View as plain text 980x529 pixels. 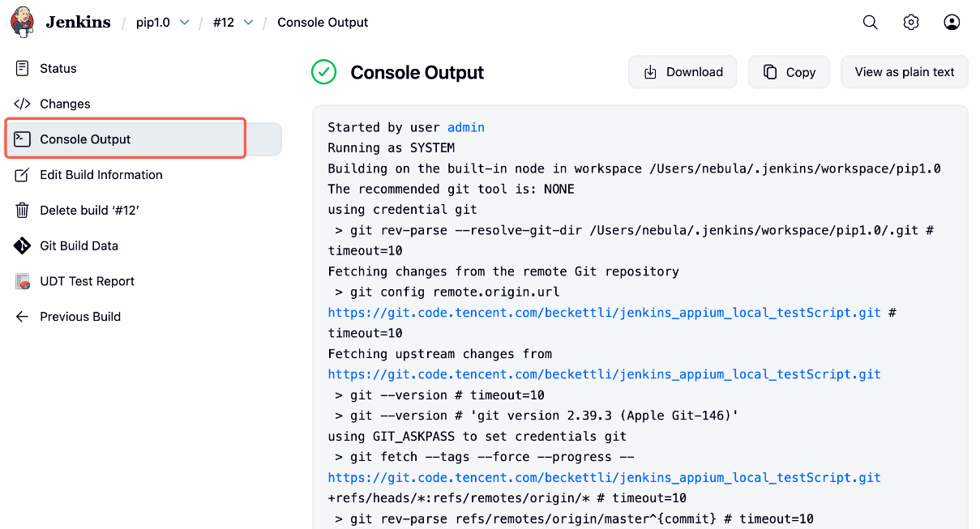(904, 72)
